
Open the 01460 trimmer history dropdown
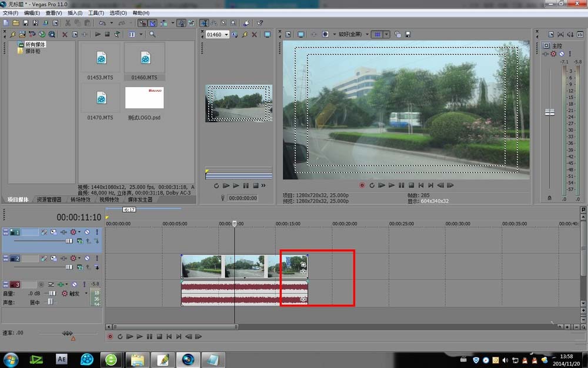(226, 35)
